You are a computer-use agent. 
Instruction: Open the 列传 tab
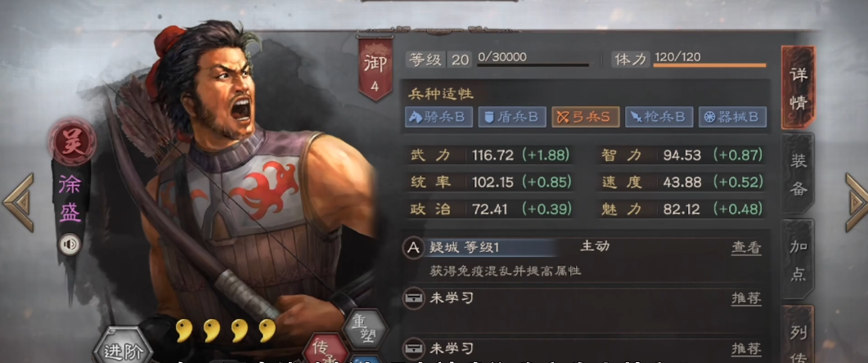797,334
